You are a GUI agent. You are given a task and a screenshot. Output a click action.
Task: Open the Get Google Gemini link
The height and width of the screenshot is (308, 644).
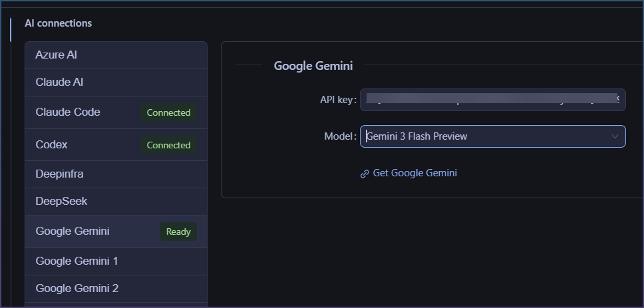(x=415, y=173)
